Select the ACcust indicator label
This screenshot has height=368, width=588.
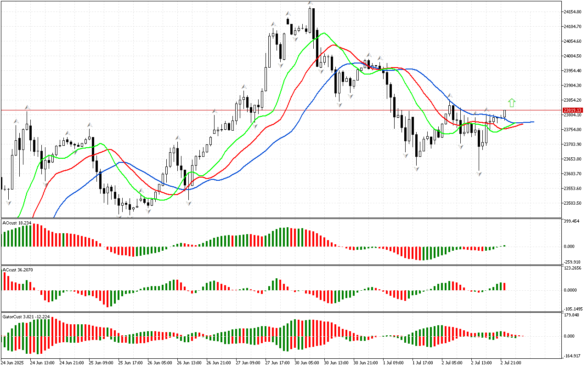(x=17, y=270)
